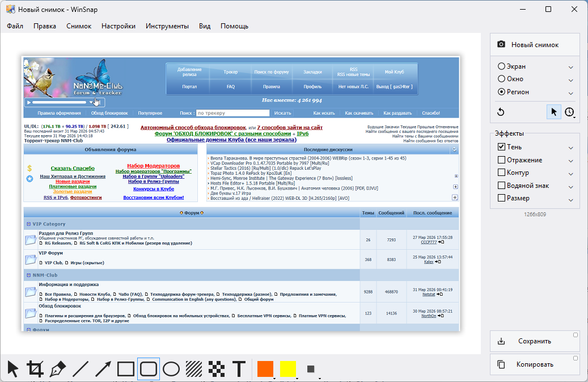Expand the Контур effect settings arrow
Screen dimensions: 588x382
coord(571,173)
